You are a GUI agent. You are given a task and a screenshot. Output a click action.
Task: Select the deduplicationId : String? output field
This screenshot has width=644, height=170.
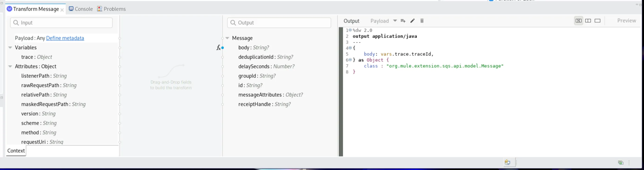pos(266,57)
